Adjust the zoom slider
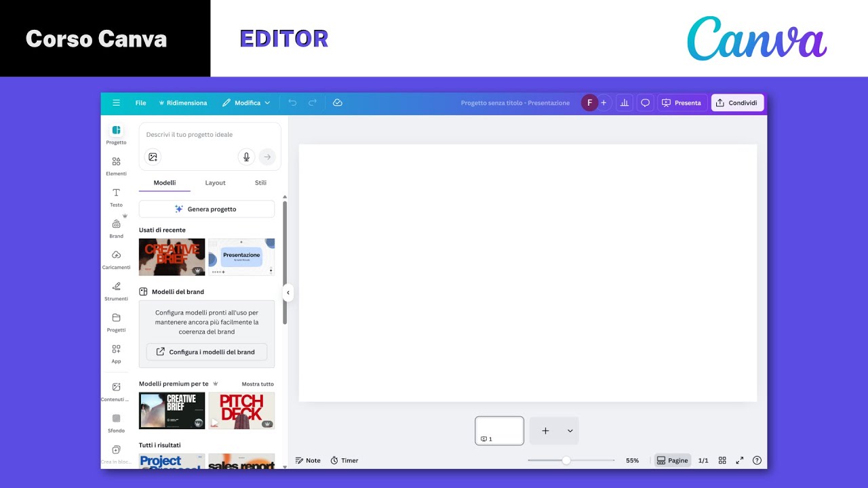This screenshot has height=488, width=868. 571,460
